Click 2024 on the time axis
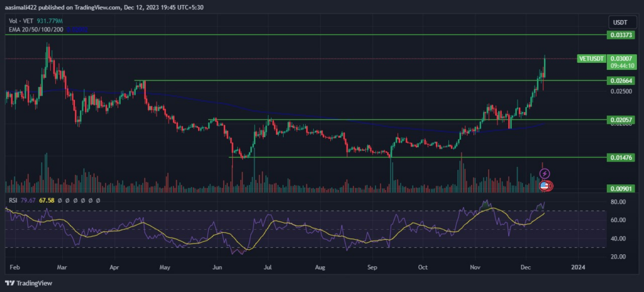 (578, 267)
